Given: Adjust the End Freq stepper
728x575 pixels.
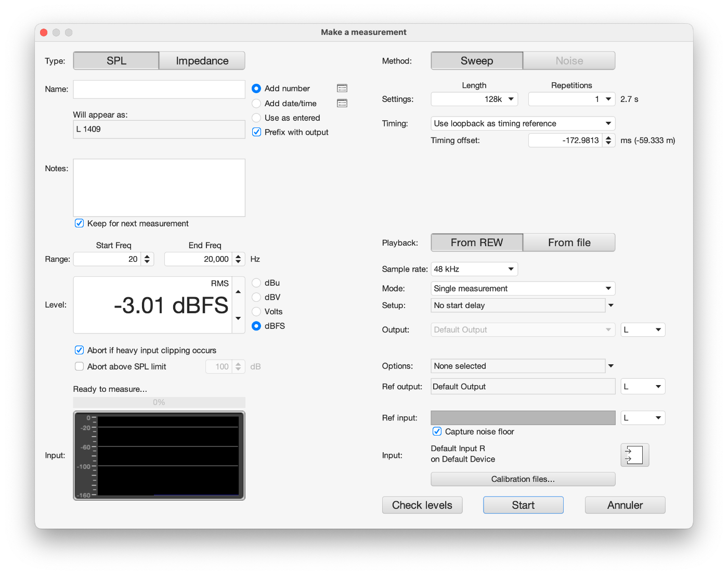Looking at the screenshot, I should click(x=238, y=259).
